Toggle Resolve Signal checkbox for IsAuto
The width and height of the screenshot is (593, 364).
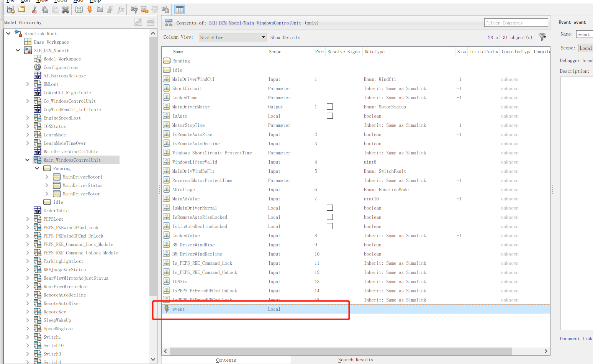(x=330, y=116)
